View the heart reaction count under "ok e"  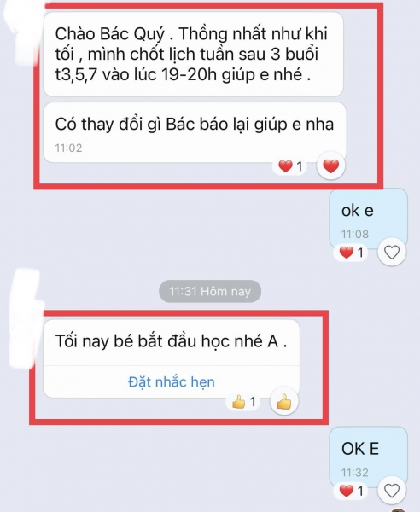coord(351,253)
